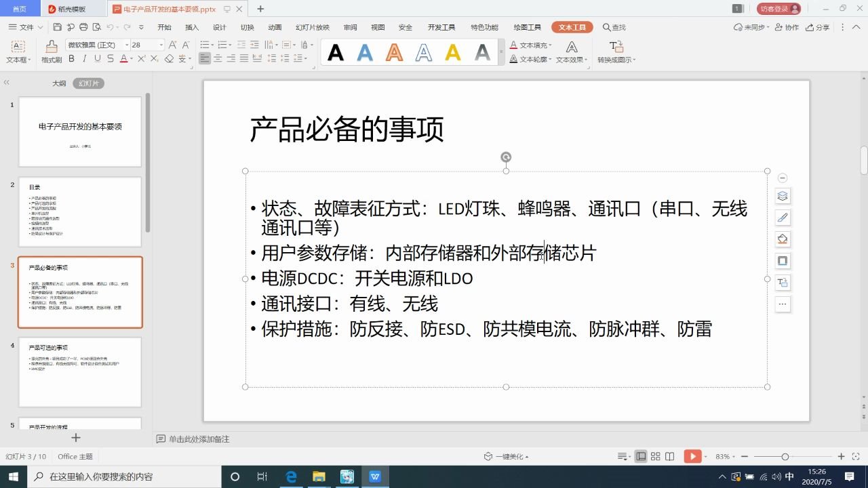Toggle italic formatting
The image size is (868, 488).
tap(85, 59)
